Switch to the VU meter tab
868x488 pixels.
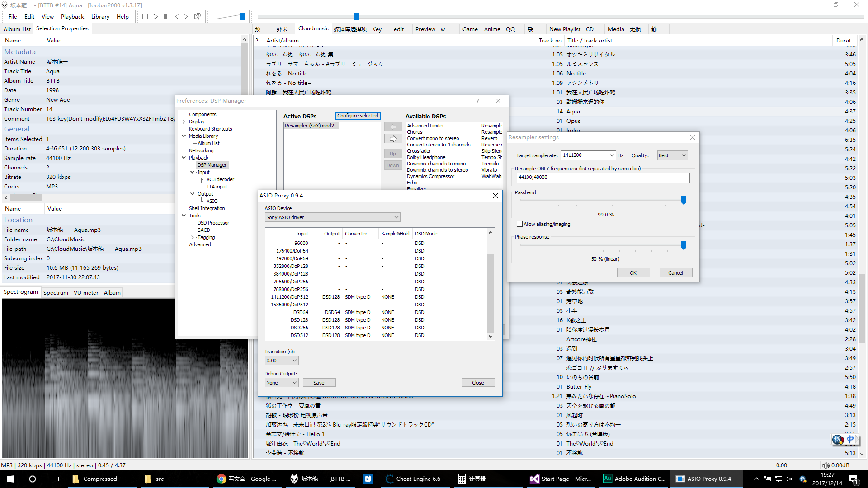86,293
